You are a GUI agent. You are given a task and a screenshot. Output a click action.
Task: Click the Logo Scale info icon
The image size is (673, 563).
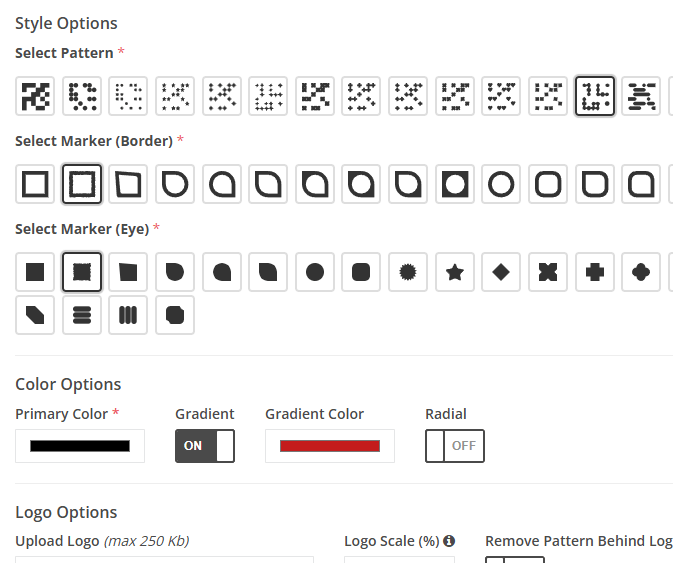point(449,541)
